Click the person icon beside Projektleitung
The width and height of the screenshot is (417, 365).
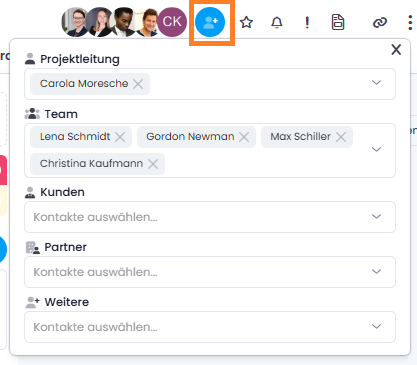[x=30, y=59]
